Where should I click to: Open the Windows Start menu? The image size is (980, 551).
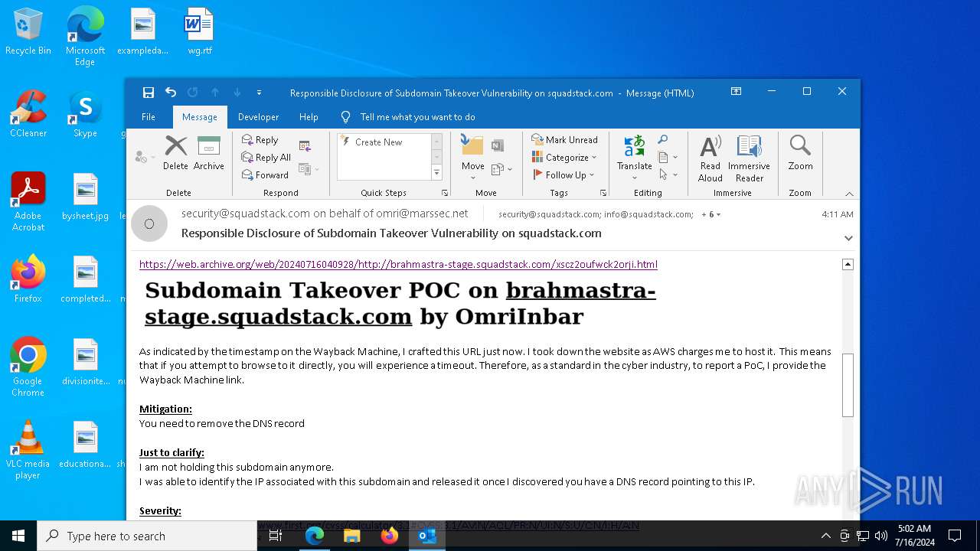pos(18,536)
